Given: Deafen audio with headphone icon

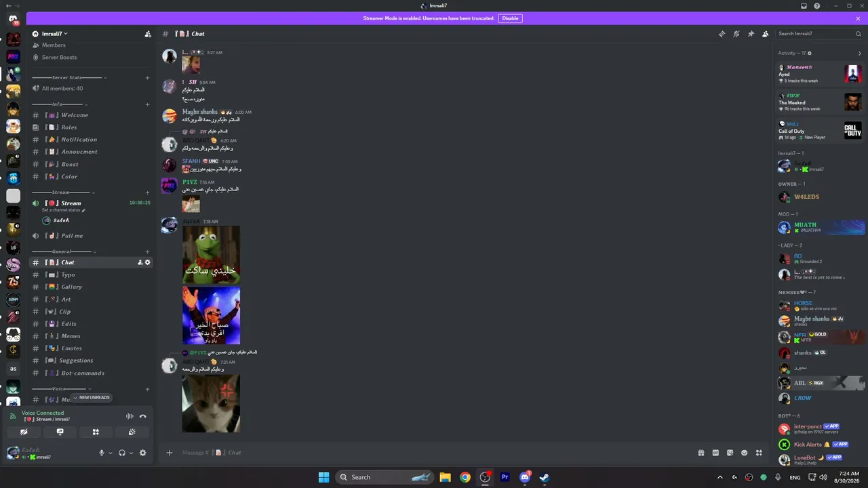Looking at the screenshot, I should pyautogui.click(x=122, y=453).
